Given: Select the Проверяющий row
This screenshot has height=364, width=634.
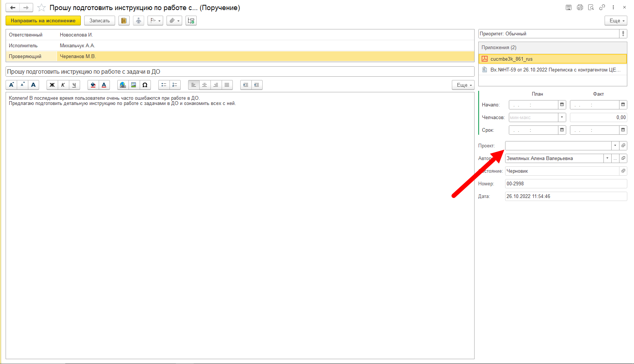Looking at the screenshot, I should coord(240,56).
